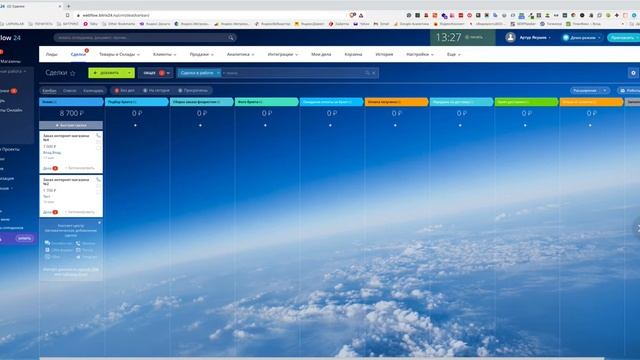Click the search magnifier in the top search bar
This screenshot has width=640, height=360.
point(231,38)
